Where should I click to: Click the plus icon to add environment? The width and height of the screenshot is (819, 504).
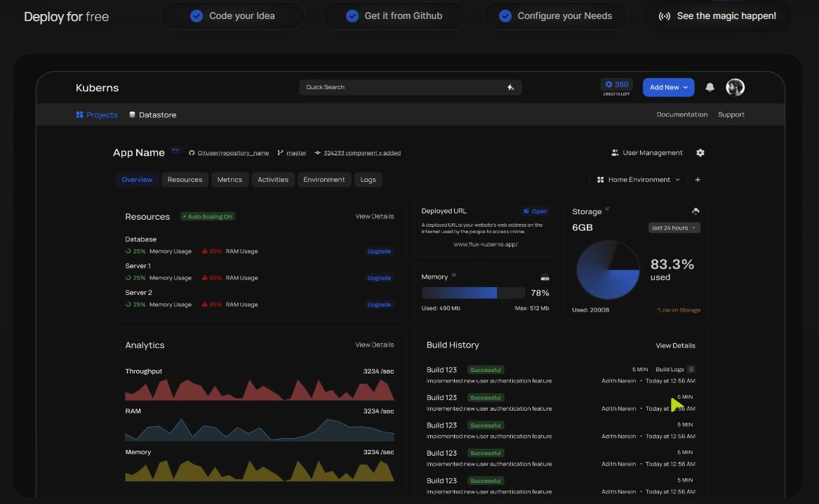698,180
